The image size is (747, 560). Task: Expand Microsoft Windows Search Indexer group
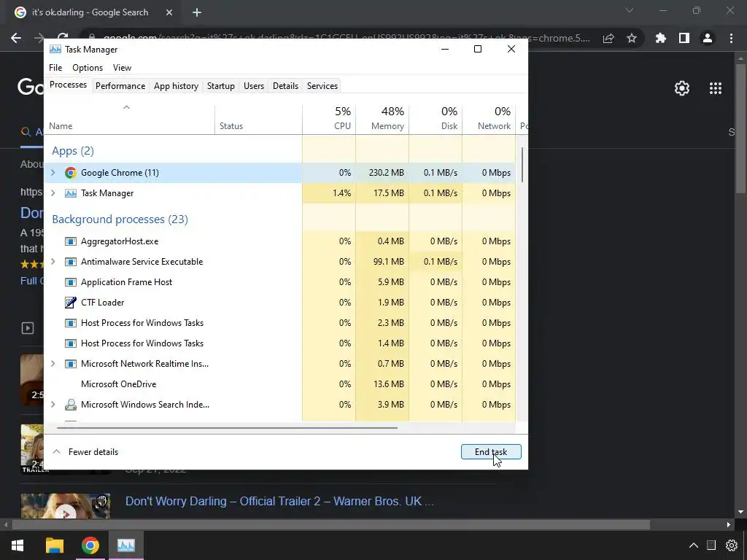click(x=53, y=405)
